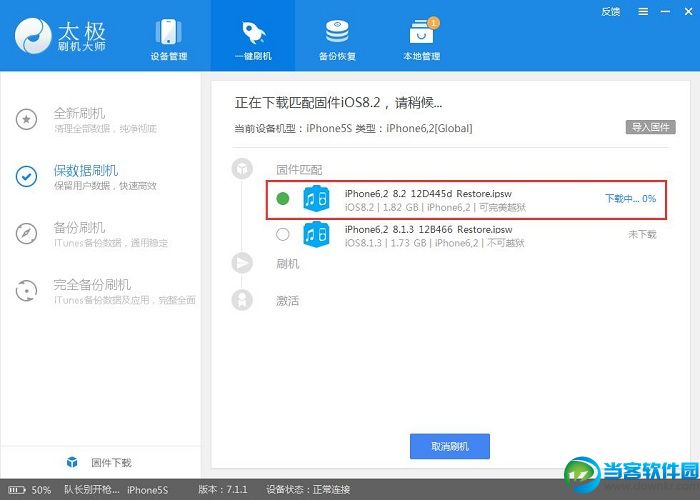Viewport: 700px width, 500px height.
Task: Close the flashing tool window
Action: pyautogui.click(x=688, y=12)
